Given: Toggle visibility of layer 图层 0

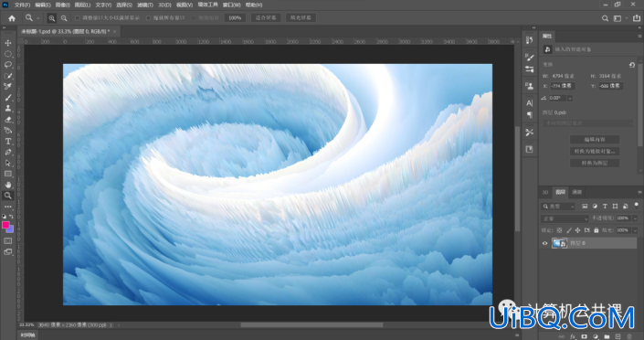Looking at the screenshot, I should tap(544, 243).
